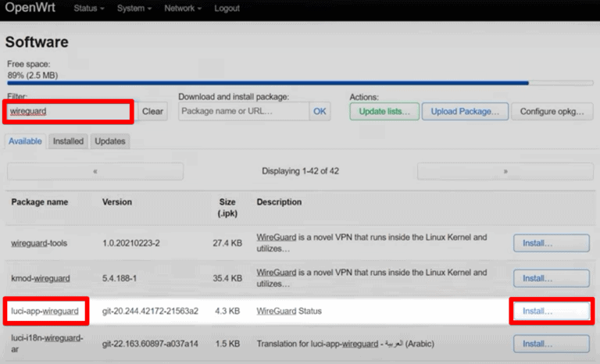Click the wireguard filter text field
This screenshot has width=600, height=364.
pyautogui.click(x=69, y=111)
